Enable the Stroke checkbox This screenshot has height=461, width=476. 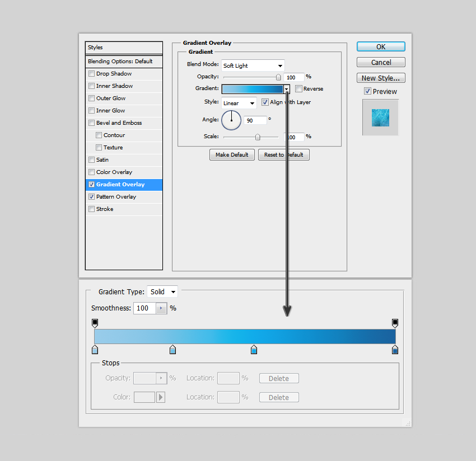(x=91, y=209)
